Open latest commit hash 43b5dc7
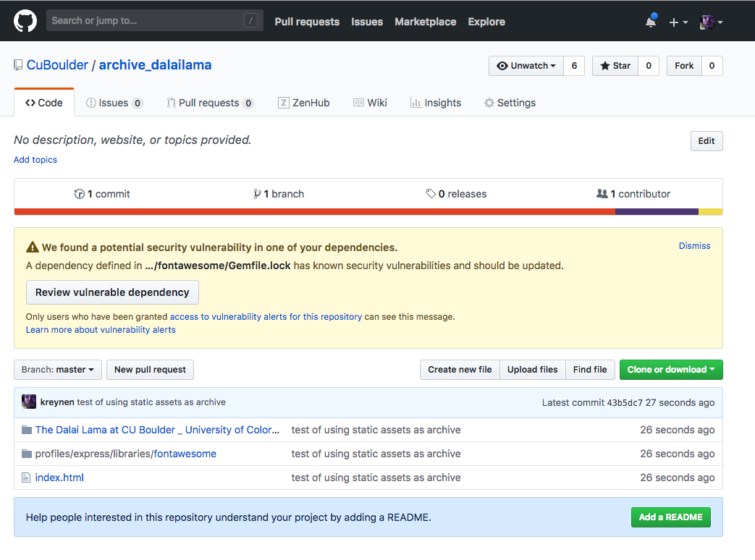The width and height of the screenshot is (755, 560). point(625,403)
